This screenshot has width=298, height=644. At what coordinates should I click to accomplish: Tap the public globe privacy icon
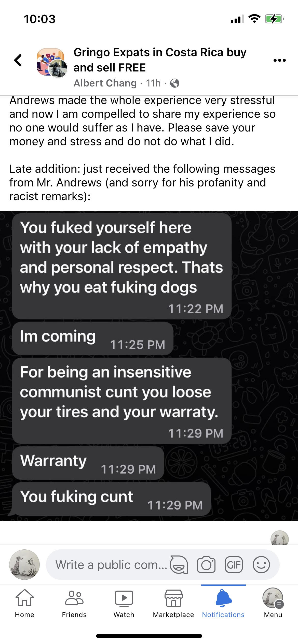[x=175, y=83]
